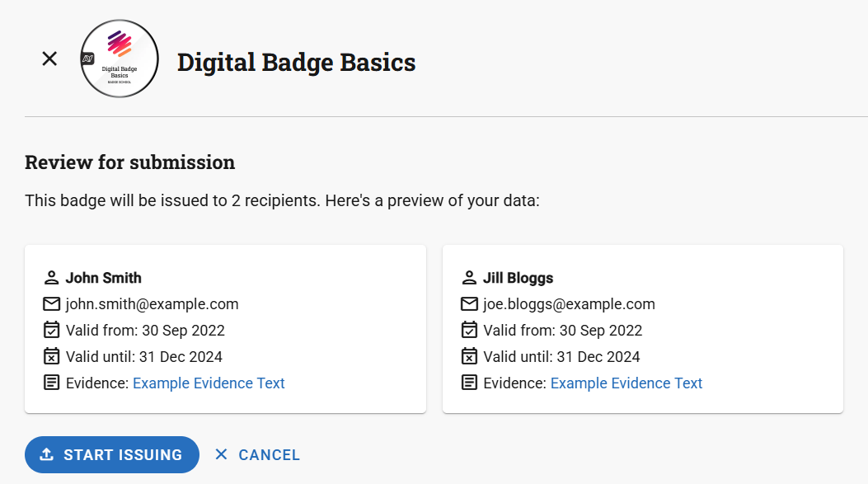The height and width of the screenshot is (484, 868).
Task: Click Jill Bloggs' valid-until calendar X icon
Action: 470,357
